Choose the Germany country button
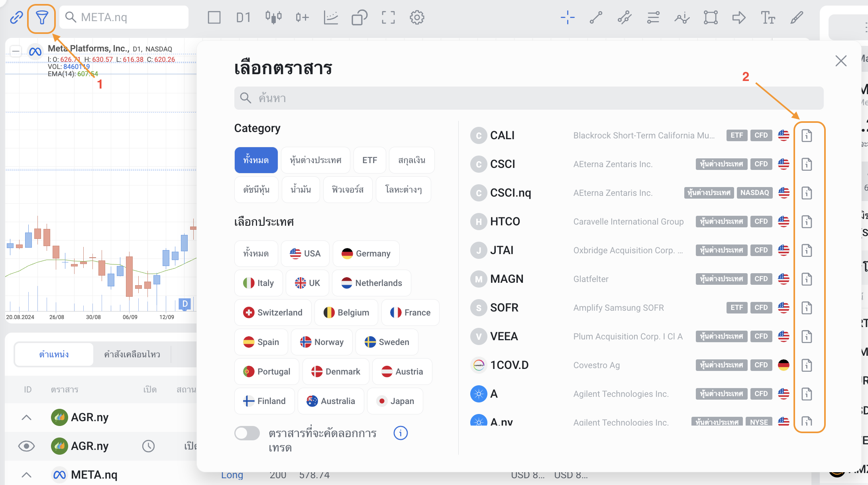This screenshot has height=485, width=868. click(x=366, y=254)
